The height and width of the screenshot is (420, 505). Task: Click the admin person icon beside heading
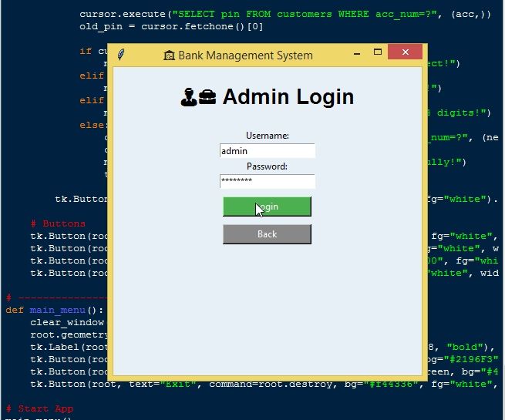(x=188, y=97)
